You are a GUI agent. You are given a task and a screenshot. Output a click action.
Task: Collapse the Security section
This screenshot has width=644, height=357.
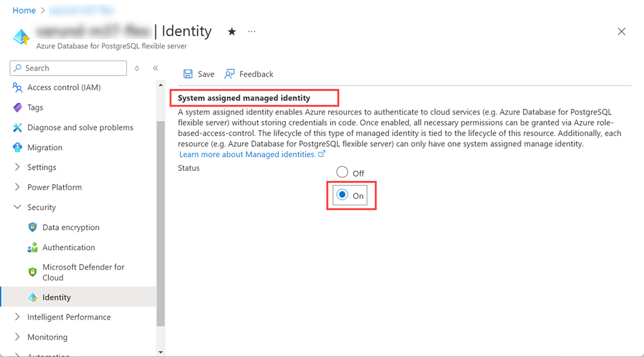[17, 207]
